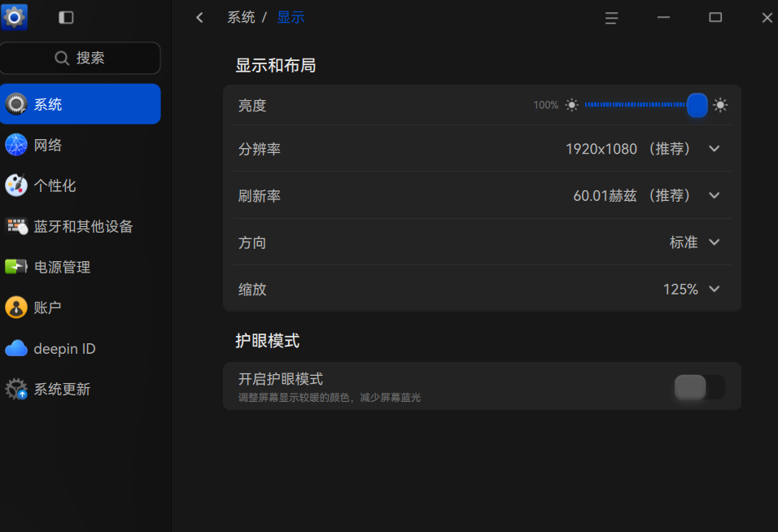Click the 系统 sidebar icon
Viewport: 778px width, 532px height.
point(16,104)
